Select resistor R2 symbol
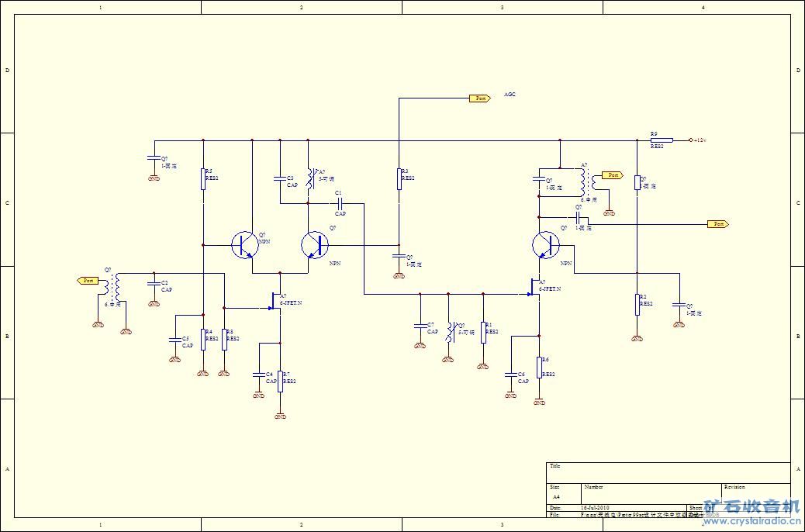 point(637,305)
